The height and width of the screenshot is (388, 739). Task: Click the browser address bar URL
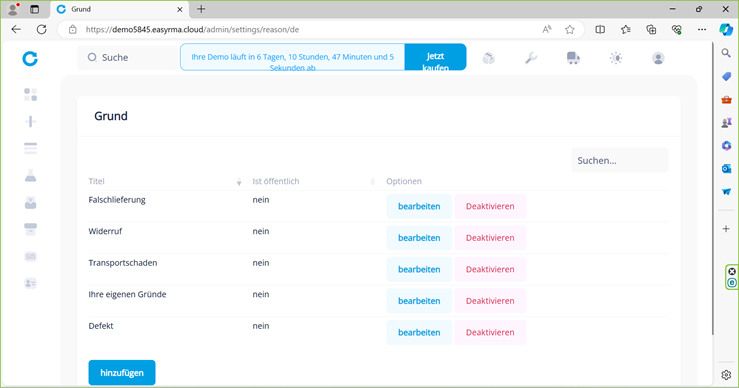192,29
